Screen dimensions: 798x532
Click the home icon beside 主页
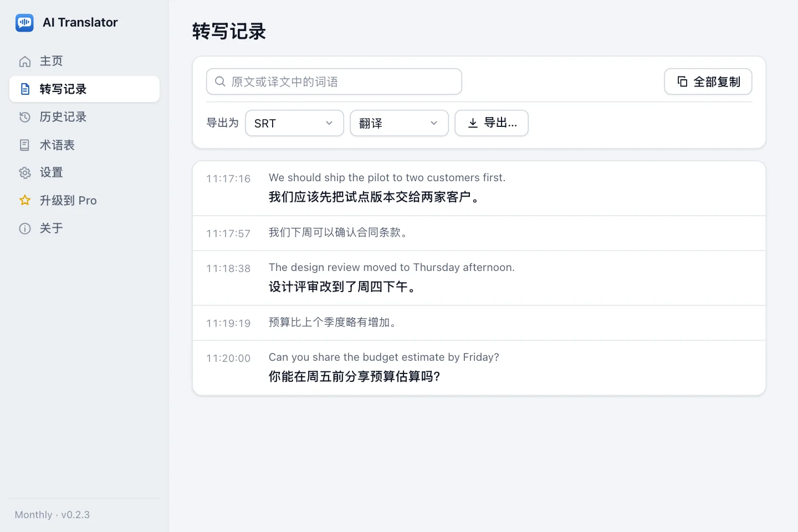[25, 62]
